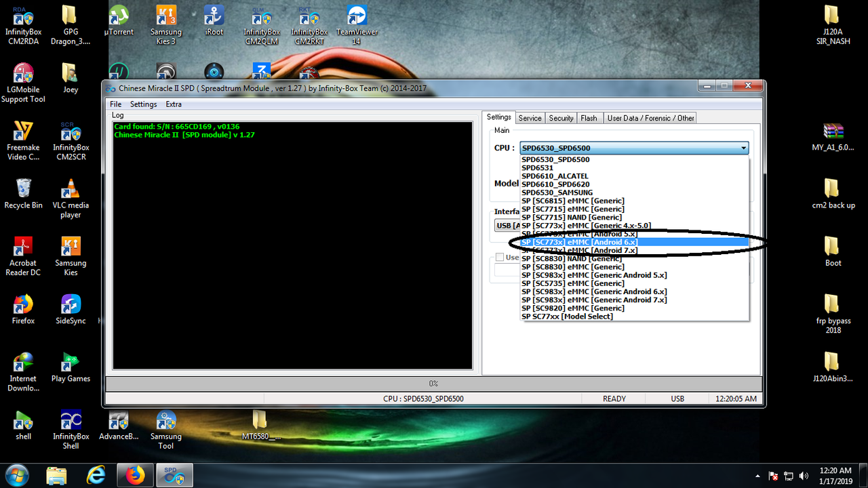Open MT6580 folder on desktop

click(261, 424)
